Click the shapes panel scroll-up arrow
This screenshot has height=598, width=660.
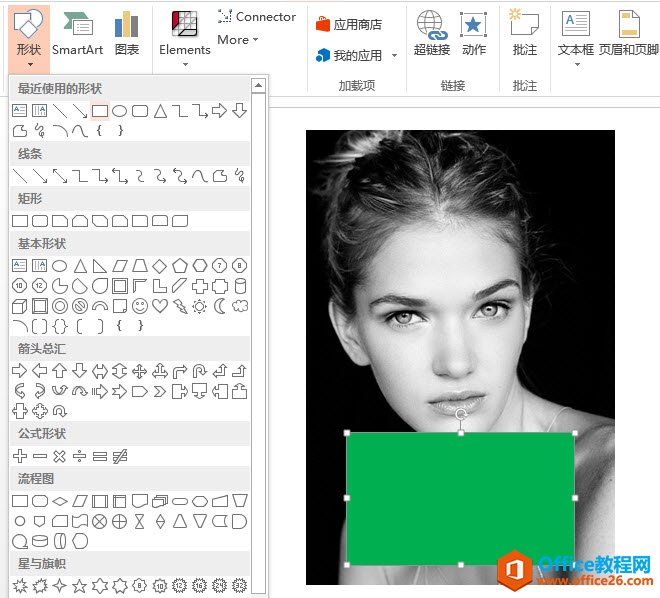[259, 86]
